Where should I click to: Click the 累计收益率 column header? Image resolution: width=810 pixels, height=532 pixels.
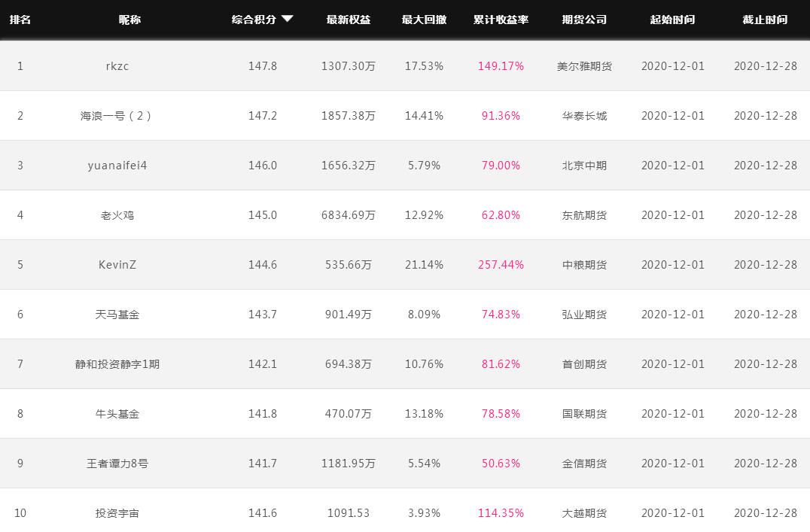tap(501, 20)
